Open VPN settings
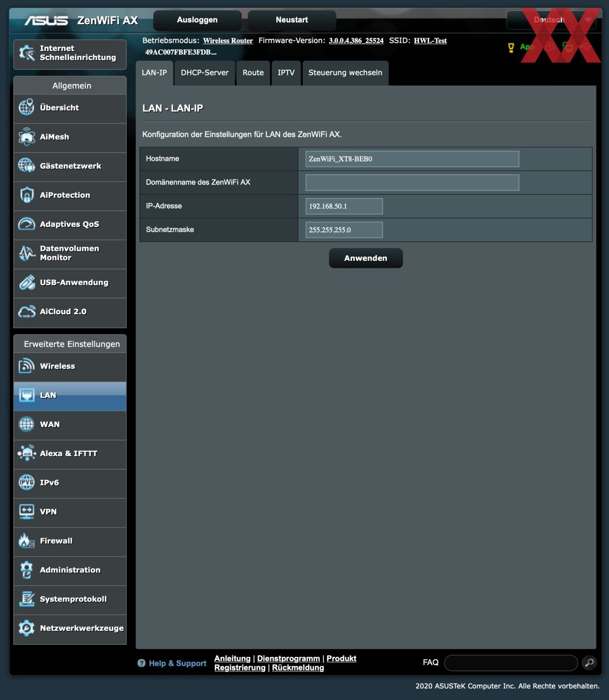 tap(70, 512)
